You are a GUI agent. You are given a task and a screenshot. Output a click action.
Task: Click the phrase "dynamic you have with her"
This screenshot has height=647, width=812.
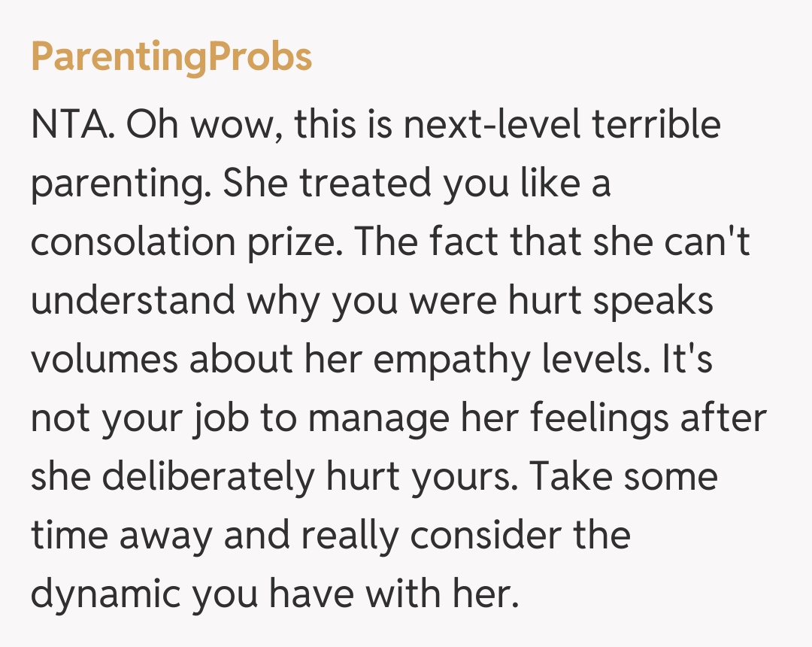tap(274, 595)
